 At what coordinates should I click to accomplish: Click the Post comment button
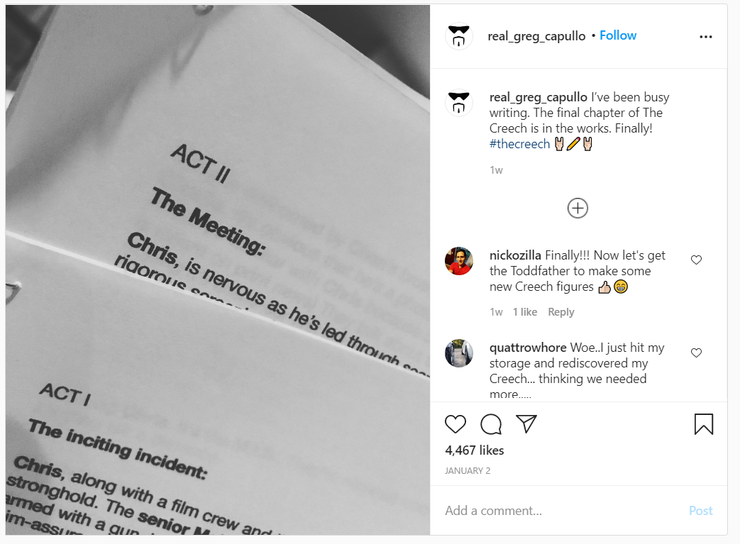point(700,511)
